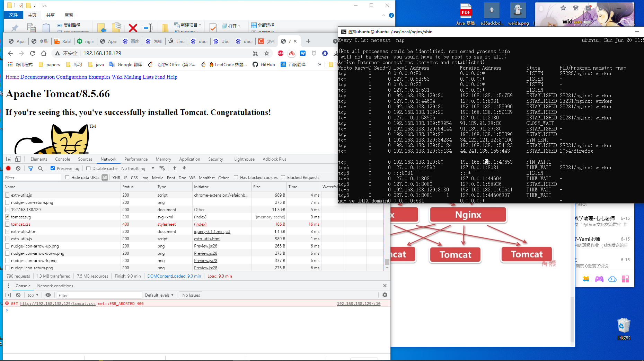Open the Application tab in DevTools
The image size is (644, 361).
coord(189,159)
